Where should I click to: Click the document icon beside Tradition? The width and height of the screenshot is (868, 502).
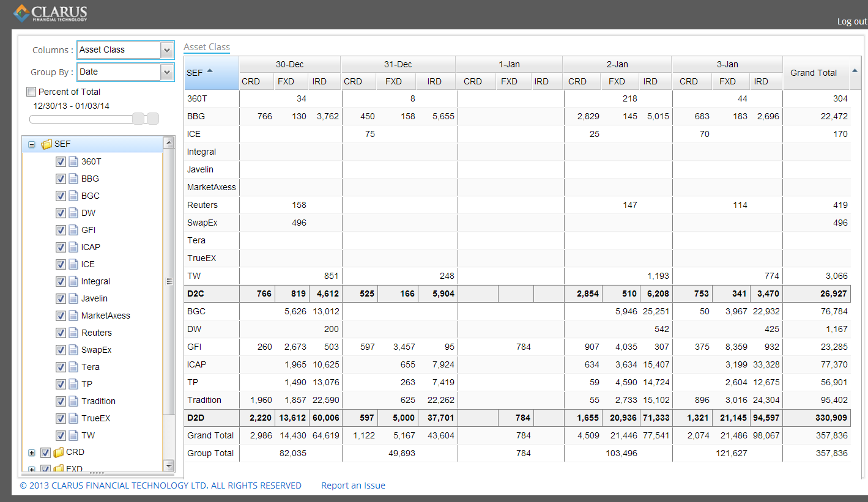73,401
